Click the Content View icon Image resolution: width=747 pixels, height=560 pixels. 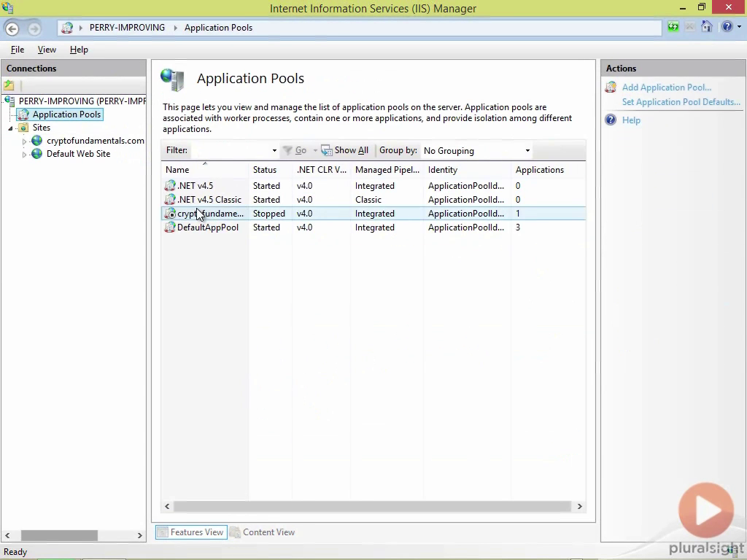pos(235,532)
